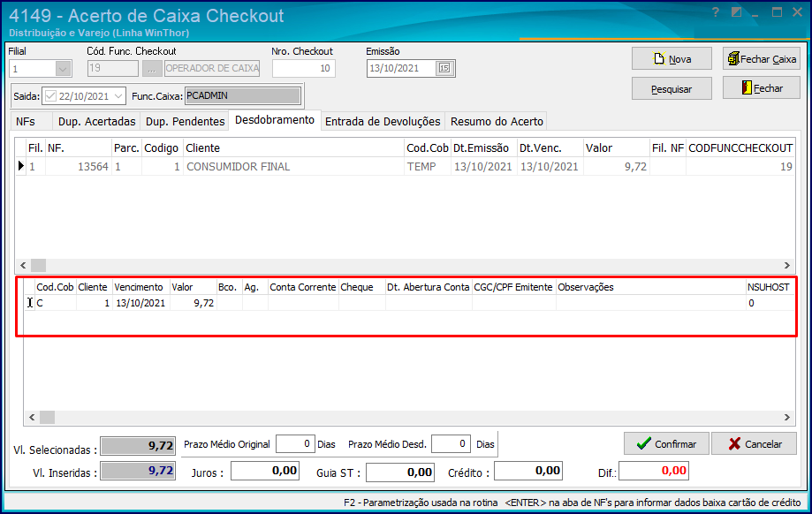
Task: Click the Cheque column header
Action: click(x=362, y=287)
